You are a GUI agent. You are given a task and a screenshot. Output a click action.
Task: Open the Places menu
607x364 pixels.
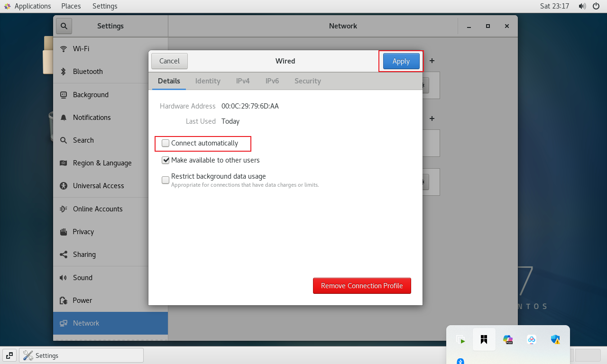[x=71, y=6]
